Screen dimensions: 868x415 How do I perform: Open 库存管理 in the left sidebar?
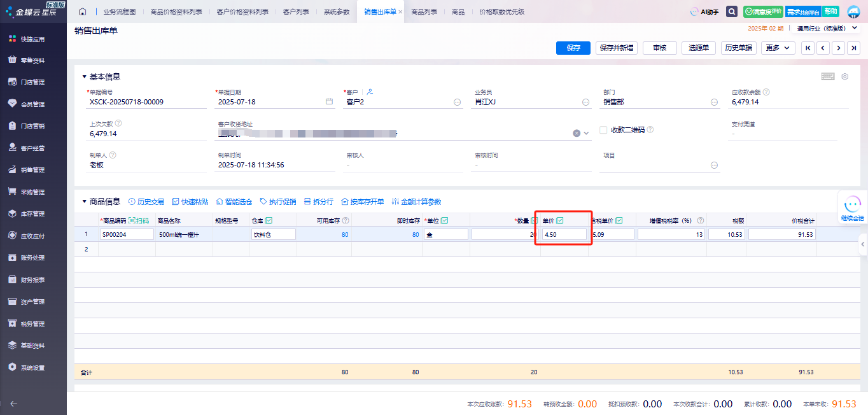tap(32, 214)
